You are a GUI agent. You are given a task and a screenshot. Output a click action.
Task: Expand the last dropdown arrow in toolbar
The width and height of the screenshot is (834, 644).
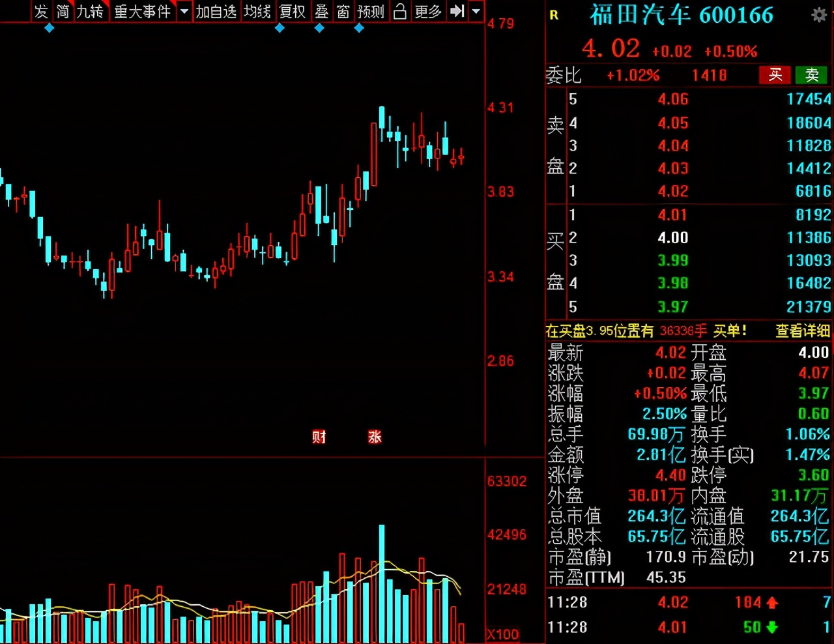point(476,11)
